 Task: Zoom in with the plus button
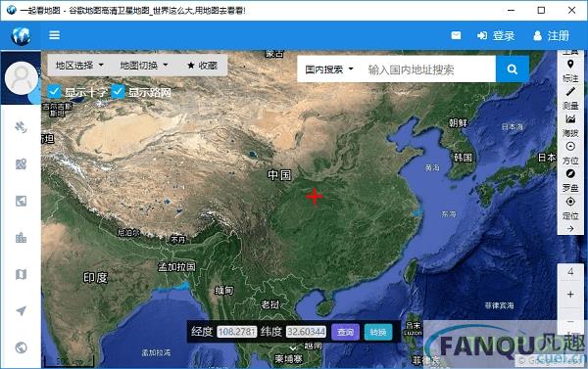(570, 295)
